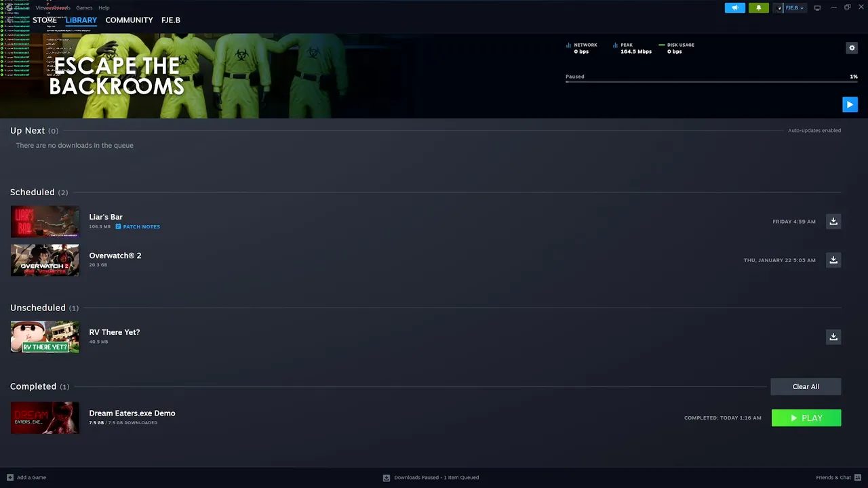
Task: Click Completed: Today 1:16 AM text
Action: (723, 418)
